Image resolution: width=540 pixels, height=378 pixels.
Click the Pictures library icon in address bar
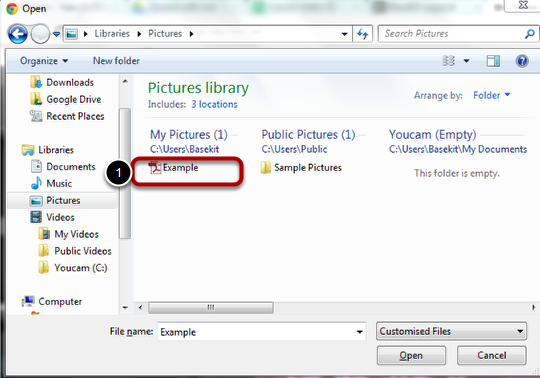(72, 34)
